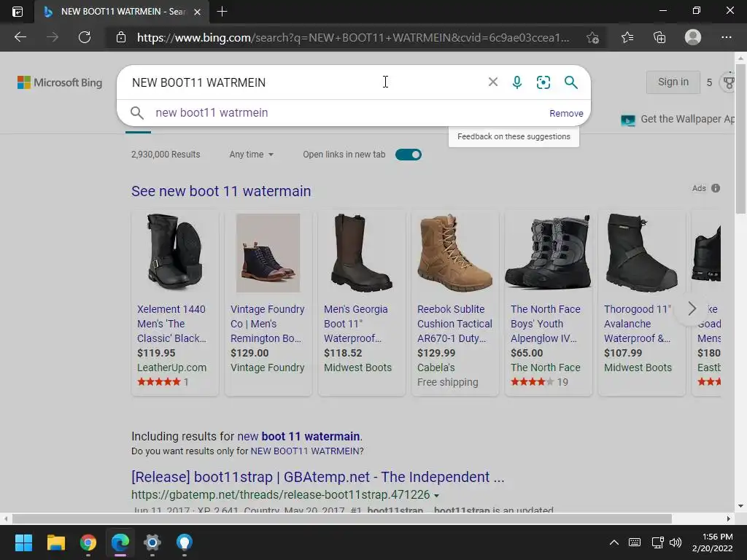The width and height of the screenshot is (747, 560).
Task: Click the Sign in button
Action: [x=673, y=82]
